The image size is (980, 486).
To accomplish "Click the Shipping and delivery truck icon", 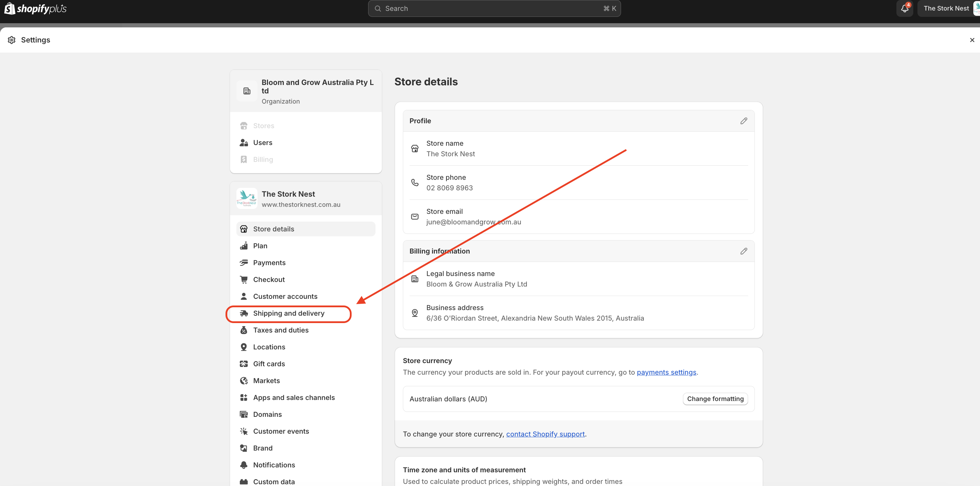I will [244, 313].
